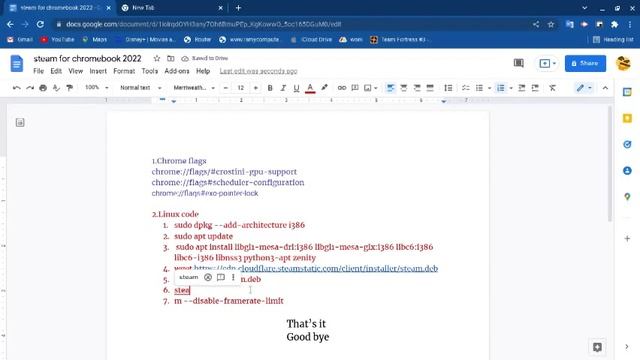
Task: Toggle italic formatting
Action: (283, 88)
